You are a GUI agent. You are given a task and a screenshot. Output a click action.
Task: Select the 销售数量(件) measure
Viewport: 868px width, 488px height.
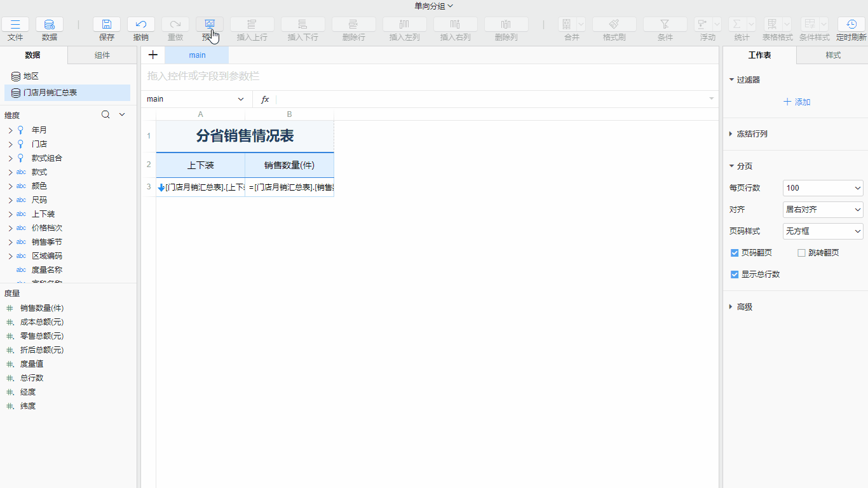point(42,308)
